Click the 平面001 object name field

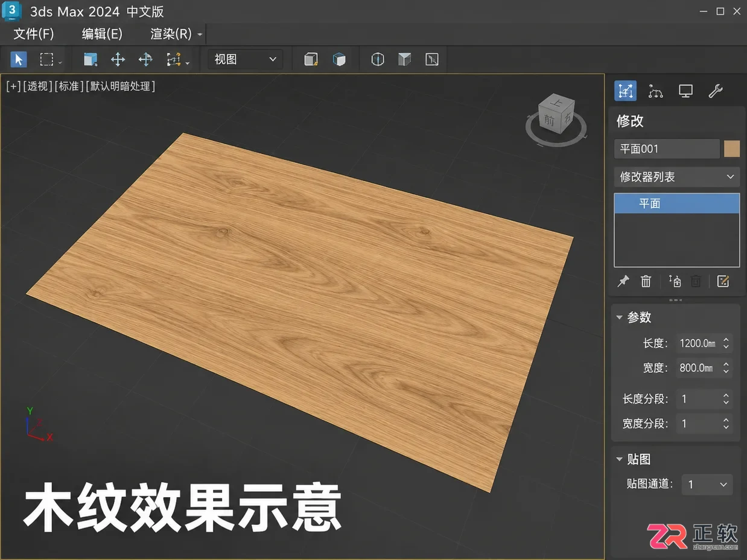pos(667,149)
